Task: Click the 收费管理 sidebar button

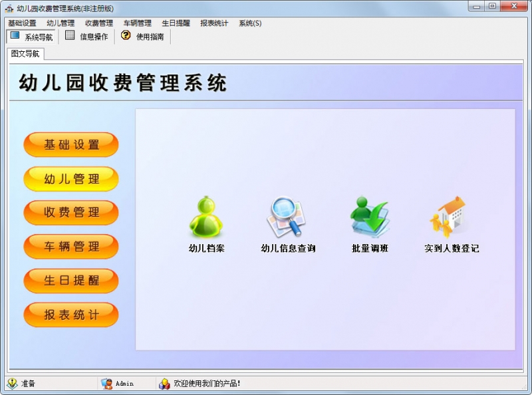Action: [x=70, y=212]
